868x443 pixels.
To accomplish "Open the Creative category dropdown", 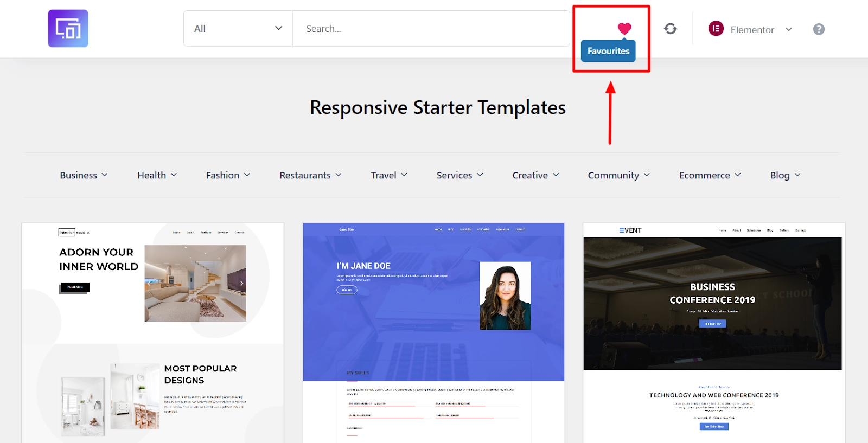I will tap(535, 175).
